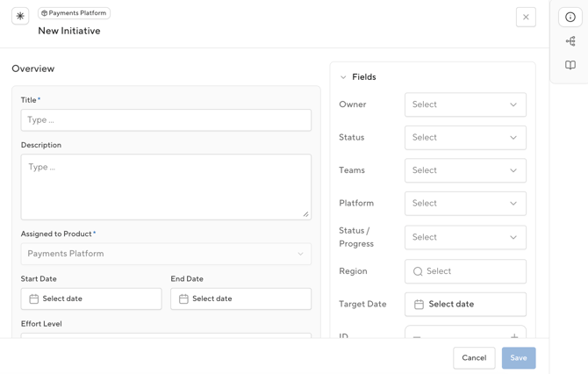Image resolution: width=588 pixels, height=374 pixels.
Task: Open the Platform dropdown
Action: click(x=465, y=204)
